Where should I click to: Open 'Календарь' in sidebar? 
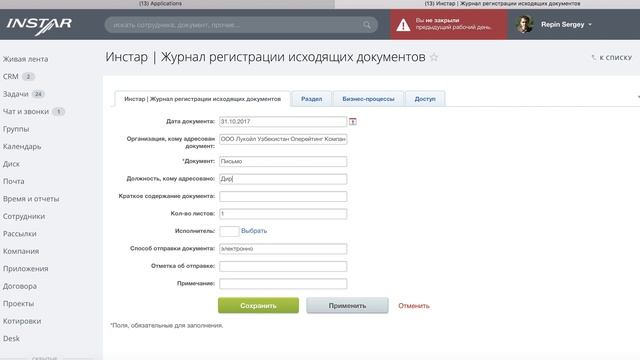tap(22, 147)
